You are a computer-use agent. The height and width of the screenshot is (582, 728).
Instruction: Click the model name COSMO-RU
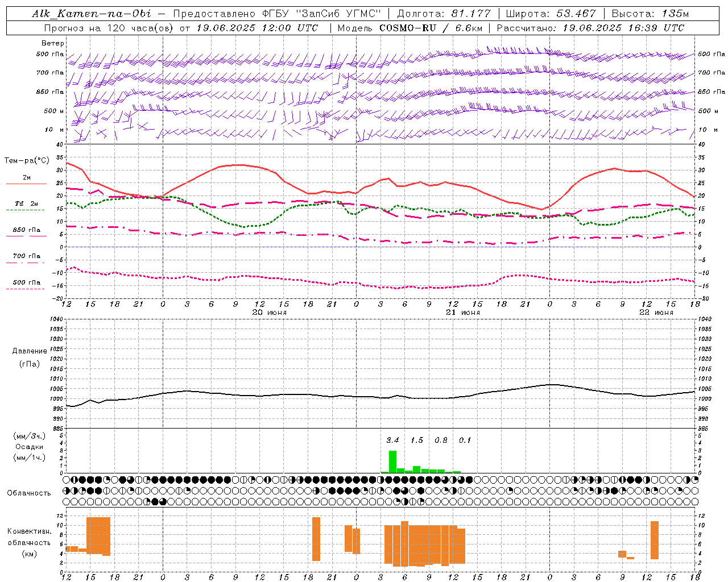(x=408, y=28)
